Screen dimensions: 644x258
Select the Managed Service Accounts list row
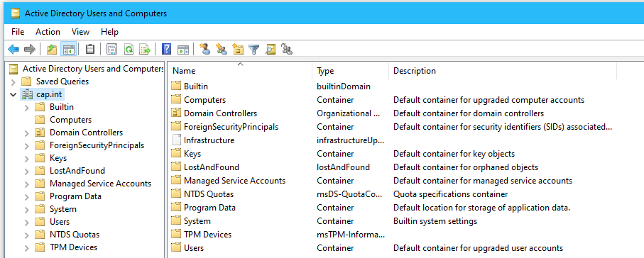(392, 181)
